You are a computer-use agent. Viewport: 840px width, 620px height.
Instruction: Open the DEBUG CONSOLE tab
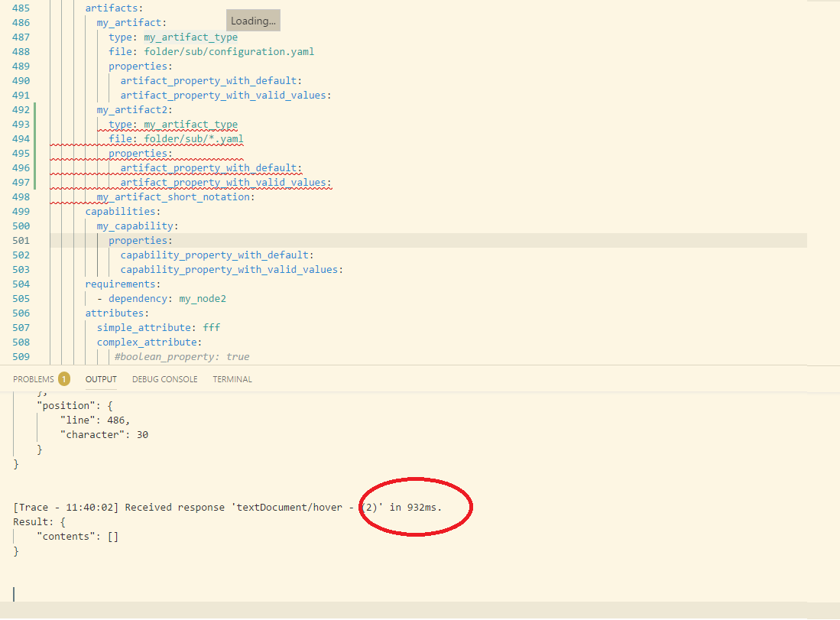[x=164, y=378]
